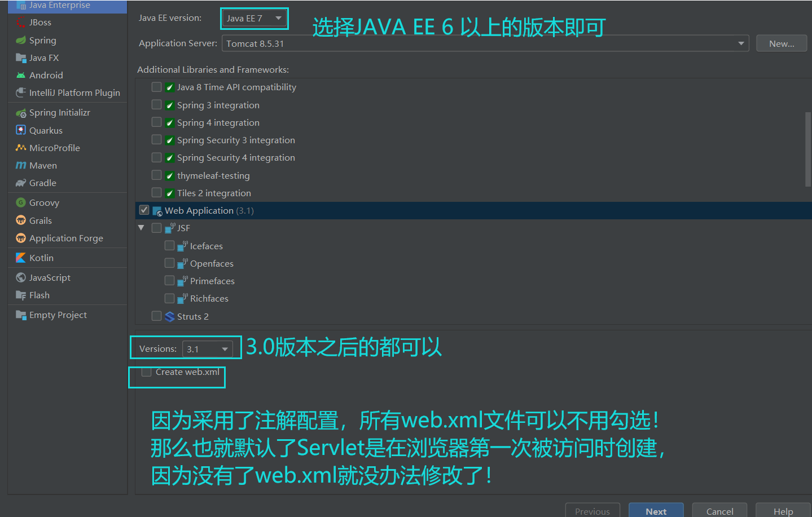Click the libraries list vertical scrollbar
812x517 pixels.
(x=808, y=149)
